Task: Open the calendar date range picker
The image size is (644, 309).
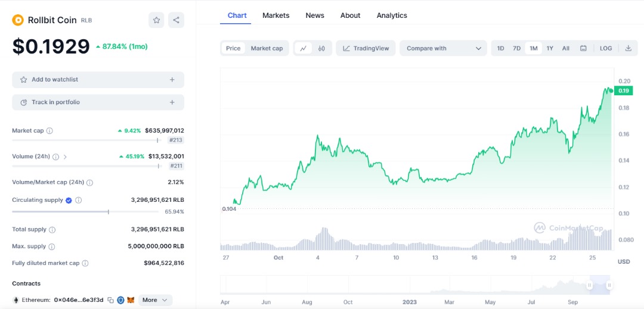Action: (x=583, y=48)
